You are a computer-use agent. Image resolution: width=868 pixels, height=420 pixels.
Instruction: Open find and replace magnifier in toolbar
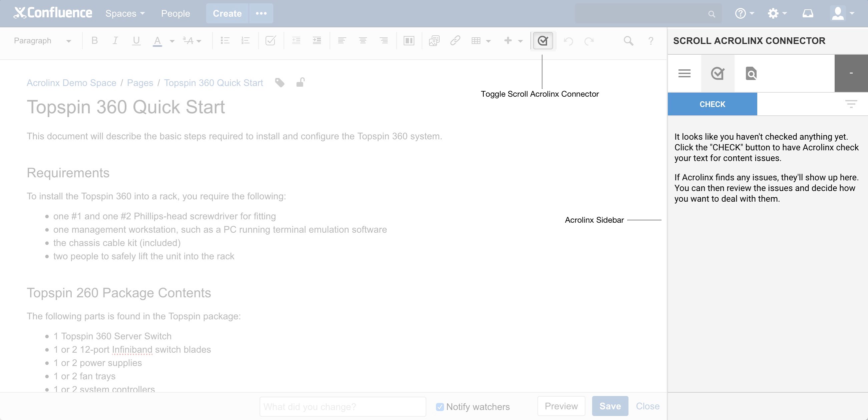(628, 41)
